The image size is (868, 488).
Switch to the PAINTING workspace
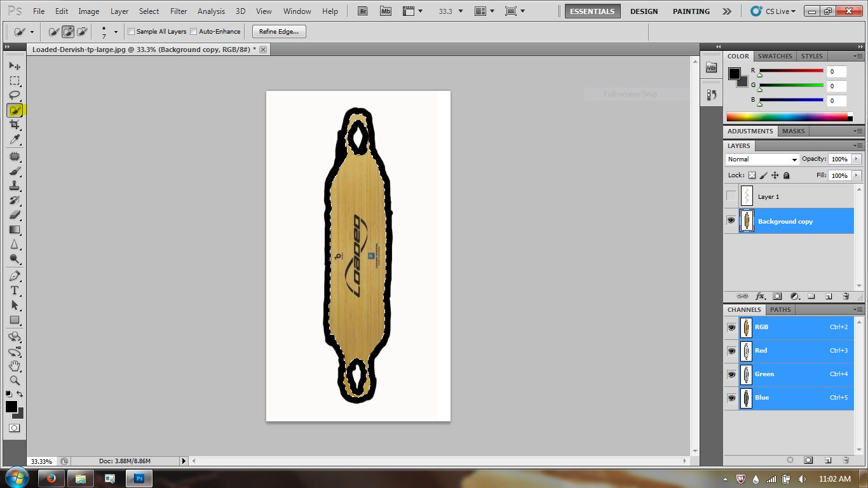691,11
